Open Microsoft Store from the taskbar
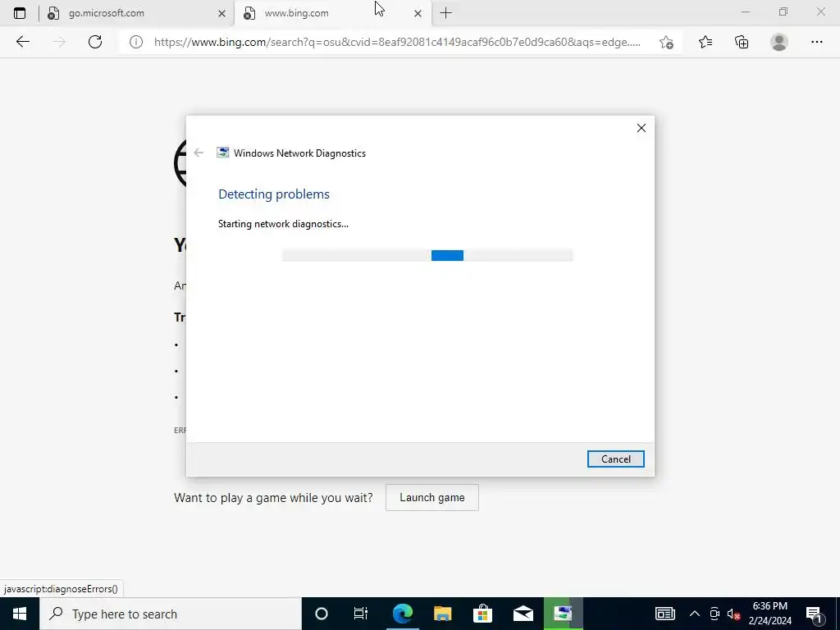Viewport: 840px width, 630px height. pyautogui.click(x=482, y=614)
